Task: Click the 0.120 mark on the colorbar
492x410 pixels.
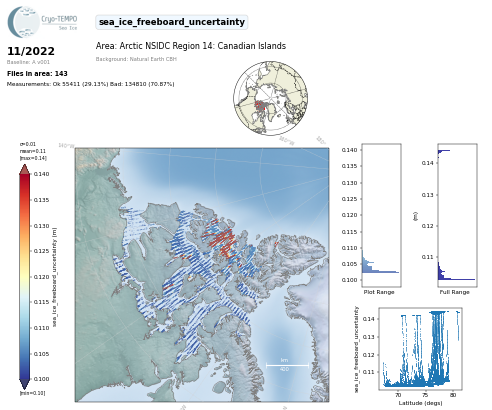Action: [41, 277]
